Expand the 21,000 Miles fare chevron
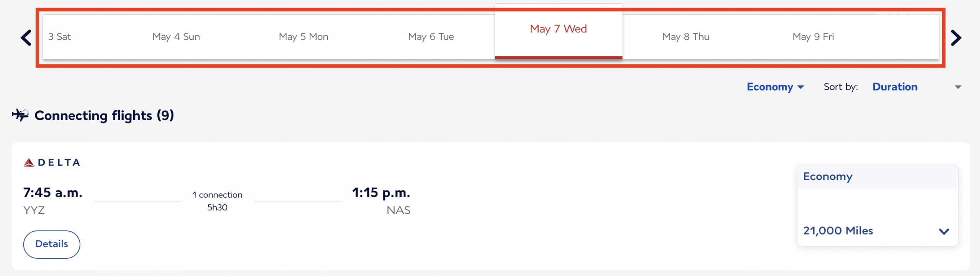The image size is (980, 276). pos(944,231)
